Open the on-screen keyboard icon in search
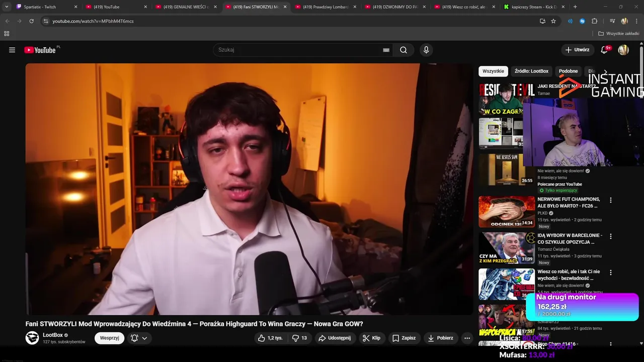 point(386,50)
